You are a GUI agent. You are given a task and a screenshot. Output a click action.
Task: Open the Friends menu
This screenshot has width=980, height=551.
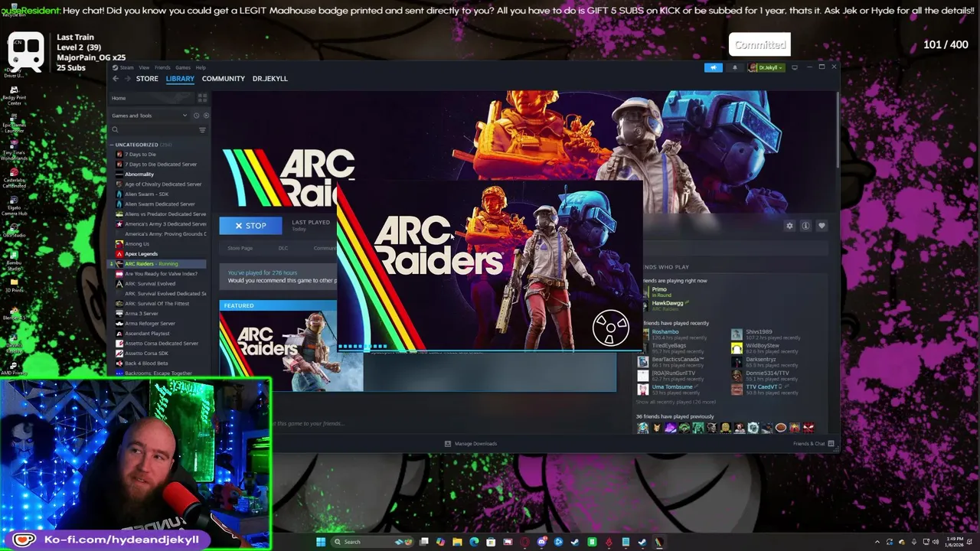pos(162,67)
